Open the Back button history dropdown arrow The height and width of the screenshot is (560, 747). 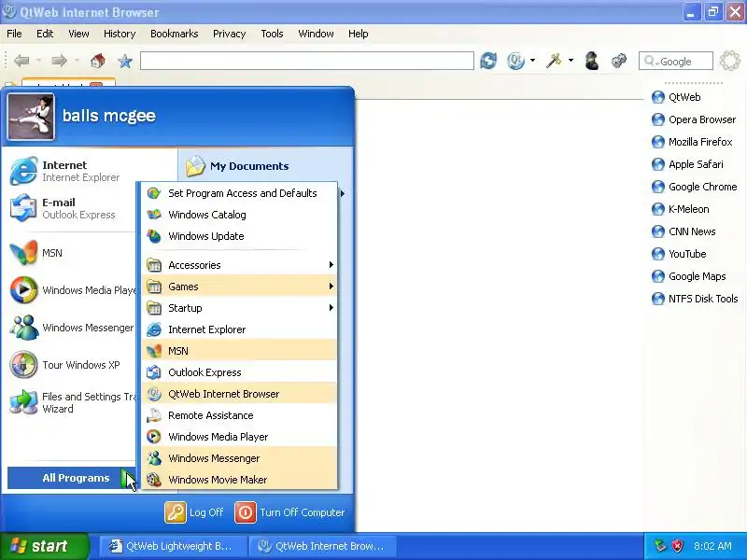(x=38, y=61)
